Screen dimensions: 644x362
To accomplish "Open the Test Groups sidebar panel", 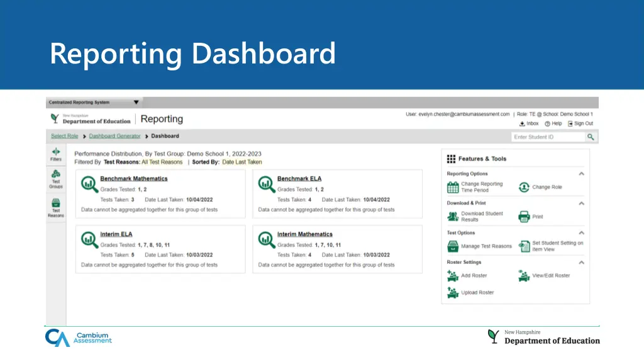I will [x=56, y=179].
